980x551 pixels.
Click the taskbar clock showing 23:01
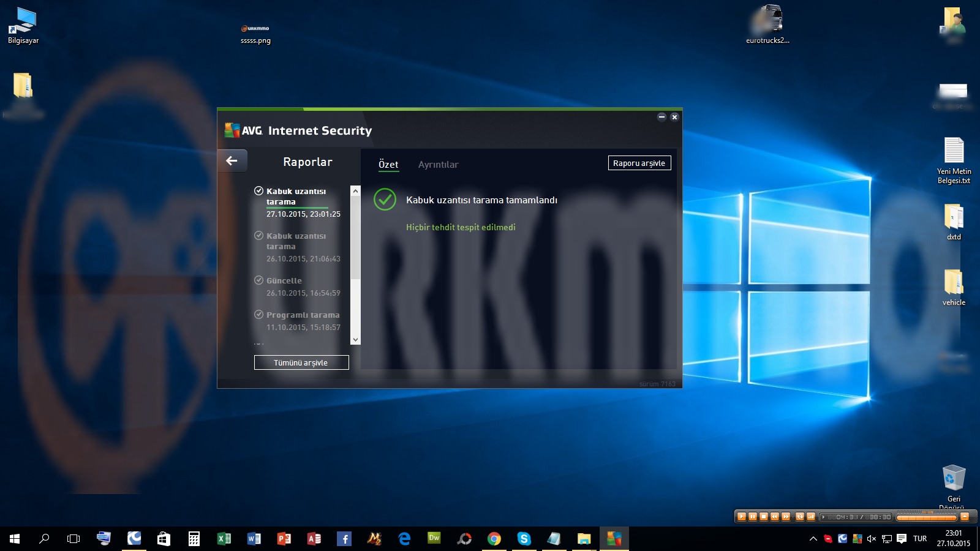pos(953,539)
